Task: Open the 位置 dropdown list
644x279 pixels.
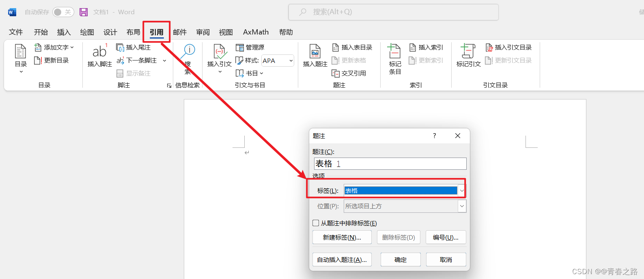Action: 462,206
